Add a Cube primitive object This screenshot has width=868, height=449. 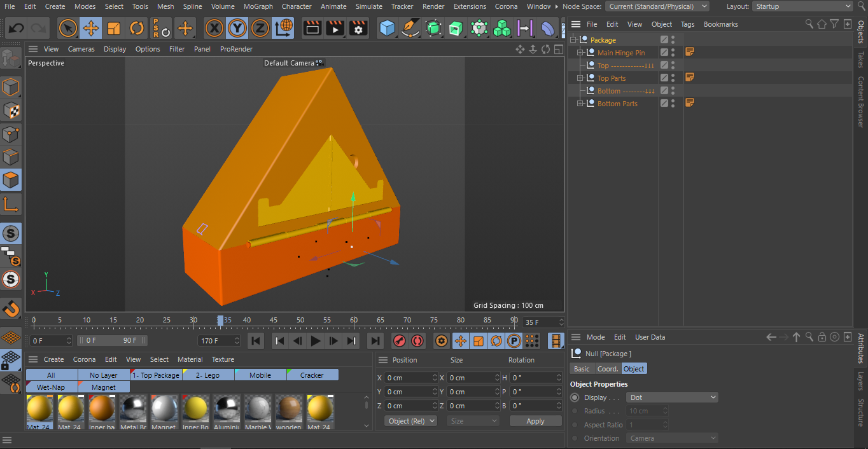[x=387, y=28]
